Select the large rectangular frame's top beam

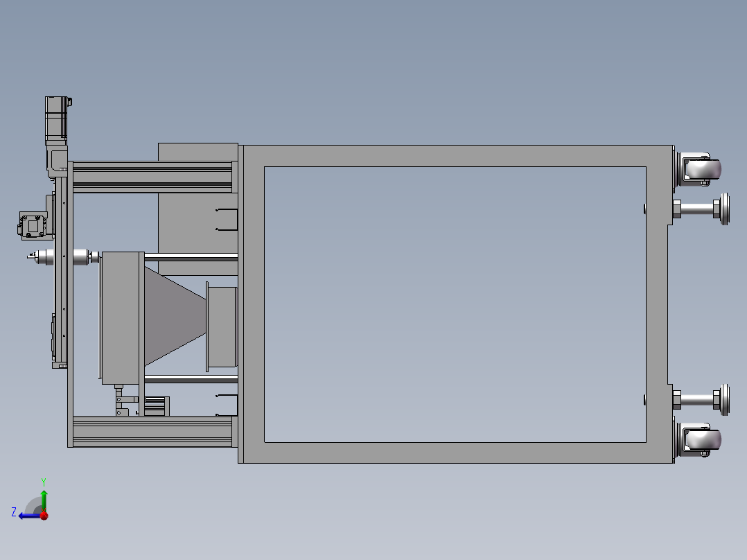pos(456,156)
